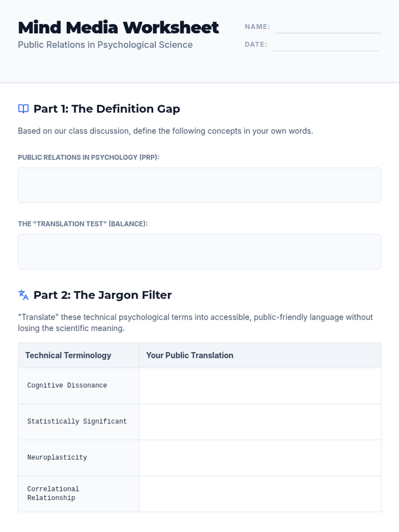Click the Date input line

click(x=325, y=45)
